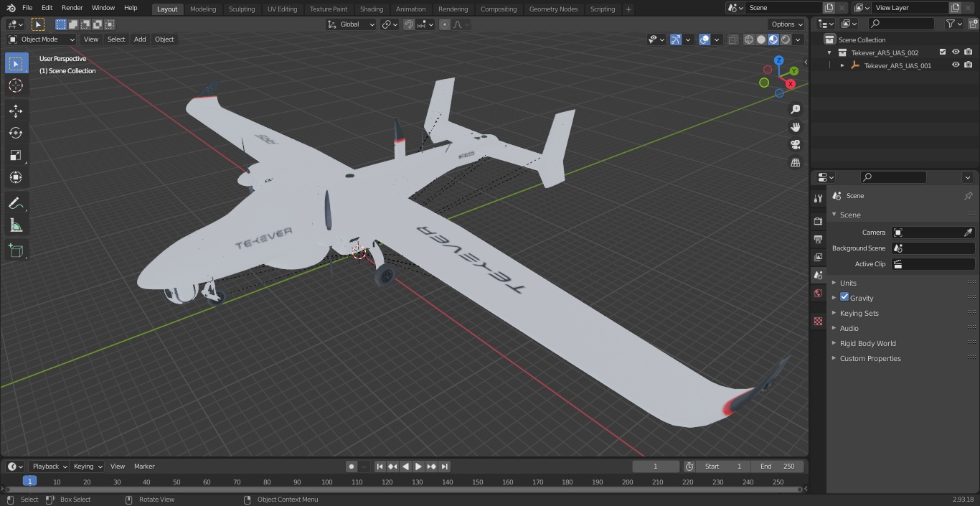Jump to the start frame
The height and width of the screenshot is (506, 980).
pos(380,467)
